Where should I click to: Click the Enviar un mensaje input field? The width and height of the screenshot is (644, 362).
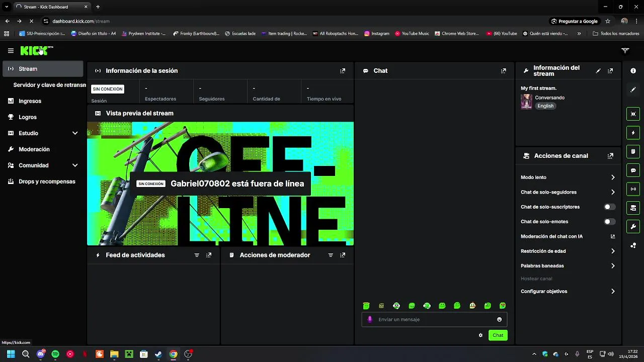tap(434, 319)
